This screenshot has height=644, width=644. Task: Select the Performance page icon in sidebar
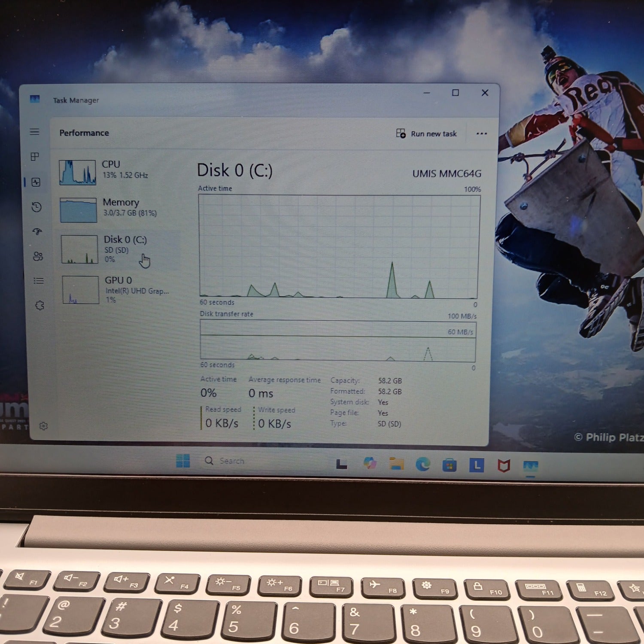click(36, 182)
